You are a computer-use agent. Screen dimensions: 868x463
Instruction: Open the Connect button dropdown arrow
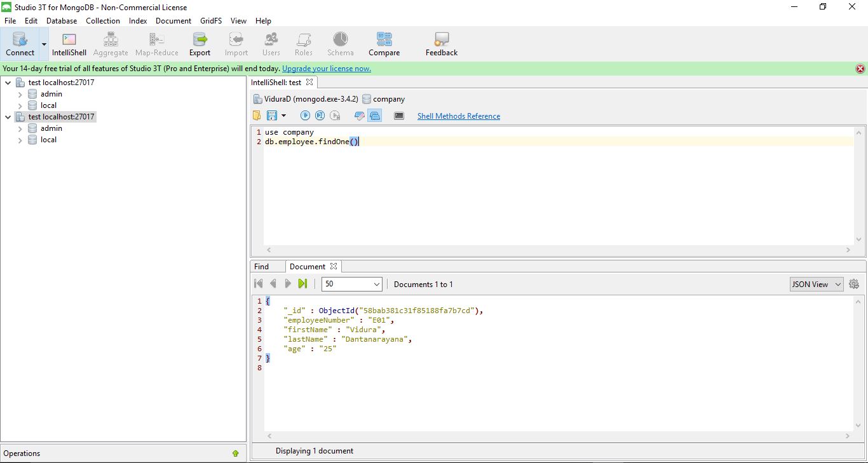click(44, 44)
